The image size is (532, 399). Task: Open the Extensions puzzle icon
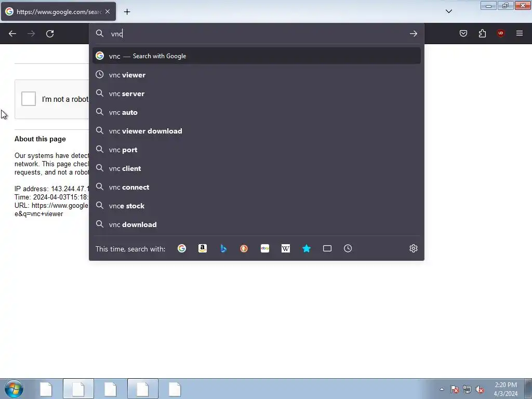(x=482, y=33)
